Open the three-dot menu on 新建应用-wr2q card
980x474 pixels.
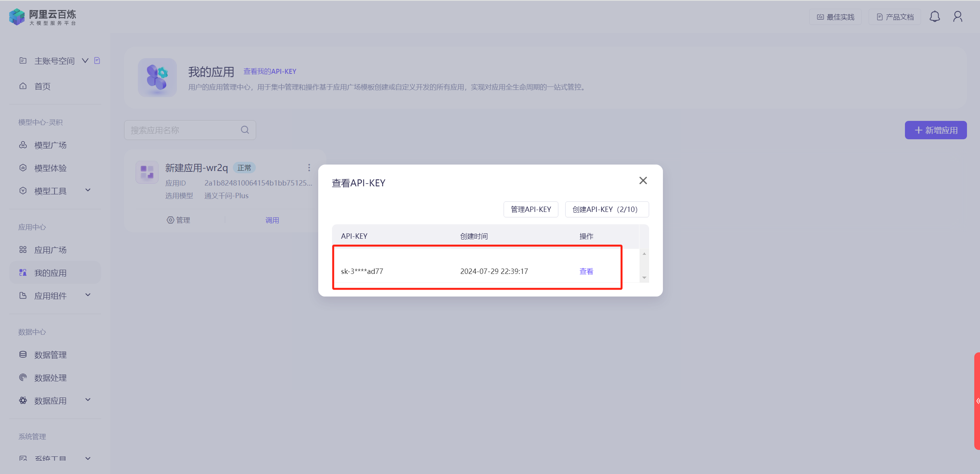tap(309, 168)
